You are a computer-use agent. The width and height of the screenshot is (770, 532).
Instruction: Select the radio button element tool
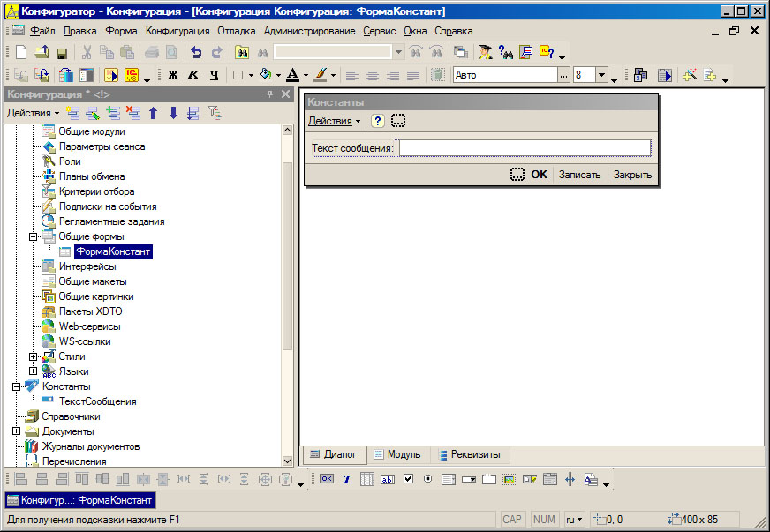pos(427,479)
